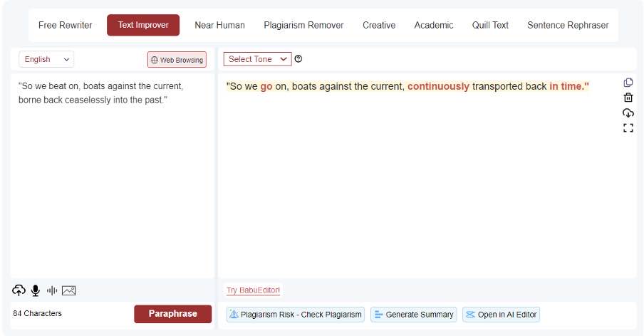Expand output panel to fullscreen
The width and height of the screenshot is (644, 336).
tap(628, 128)
